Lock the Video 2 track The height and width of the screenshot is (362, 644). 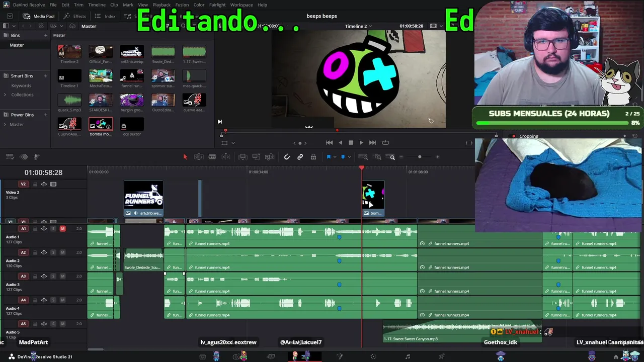point(35,184)
